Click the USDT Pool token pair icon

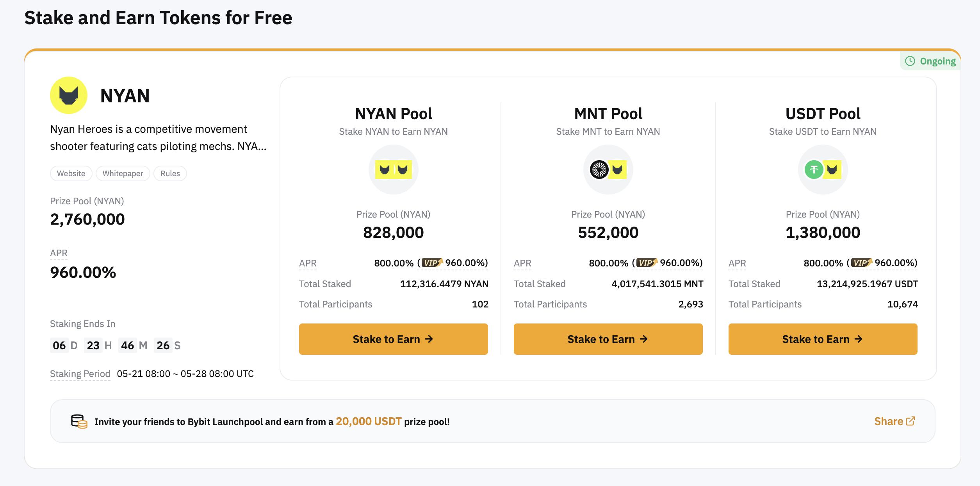pos(823,170)
